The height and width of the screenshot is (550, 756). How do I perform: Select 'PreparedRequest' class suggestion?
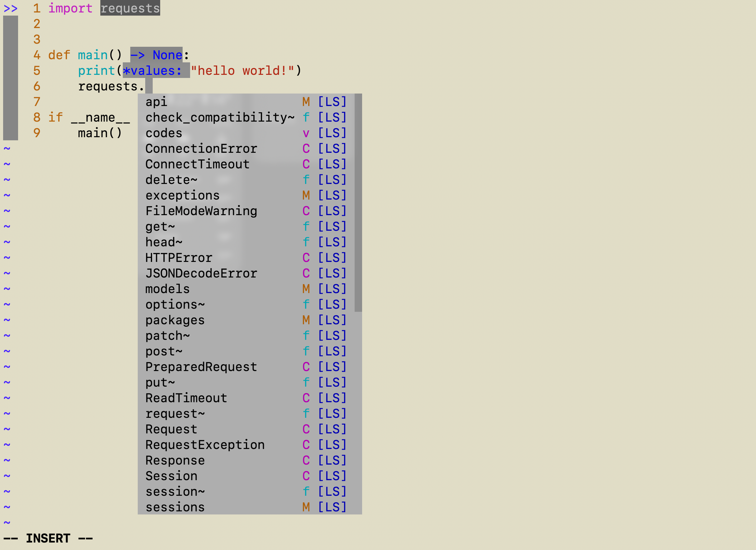click(x=246, y=367)
